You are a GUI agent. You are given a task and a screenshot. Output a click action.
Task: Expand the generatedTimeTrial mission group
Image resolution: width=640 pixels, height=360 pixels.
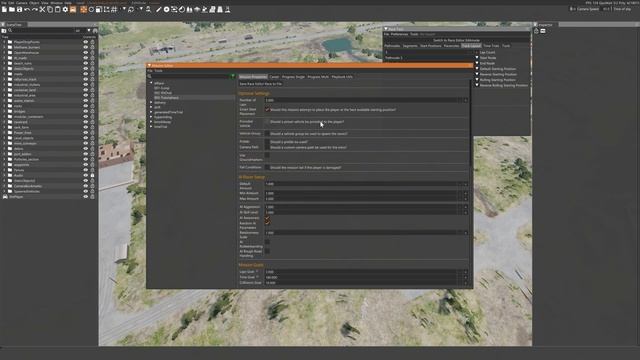point(151,112)
